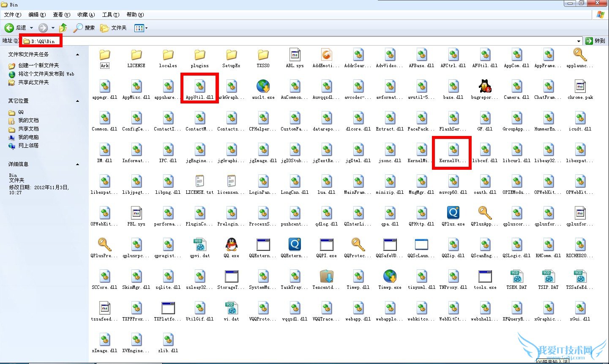Select the PBL.sys file icon

136,213
